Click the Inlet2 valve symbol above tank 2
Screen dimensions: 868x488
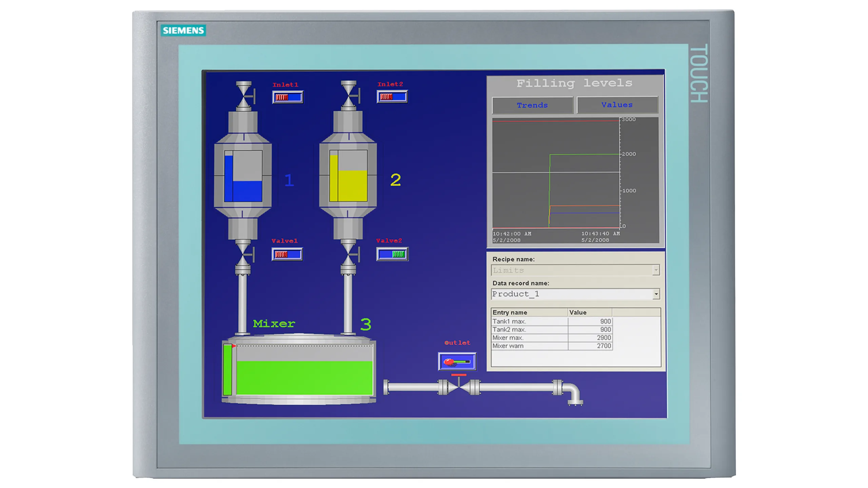pyautogui.click(x=349, y=96)
